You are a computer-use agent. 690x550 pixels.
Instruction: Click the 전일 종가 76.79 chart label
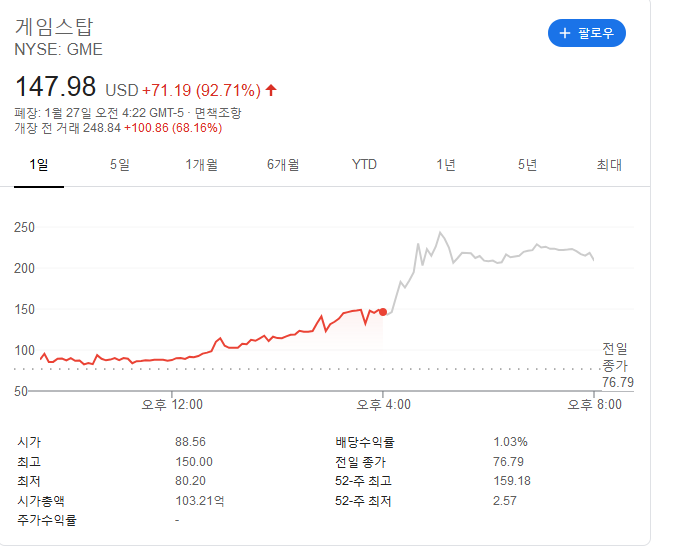coord(617,365)
